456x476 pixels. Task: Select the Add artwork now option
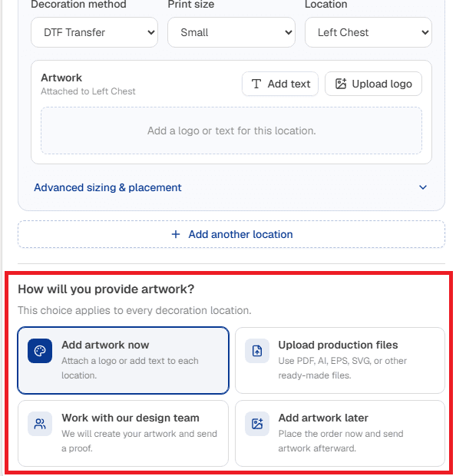coord(124,360)
